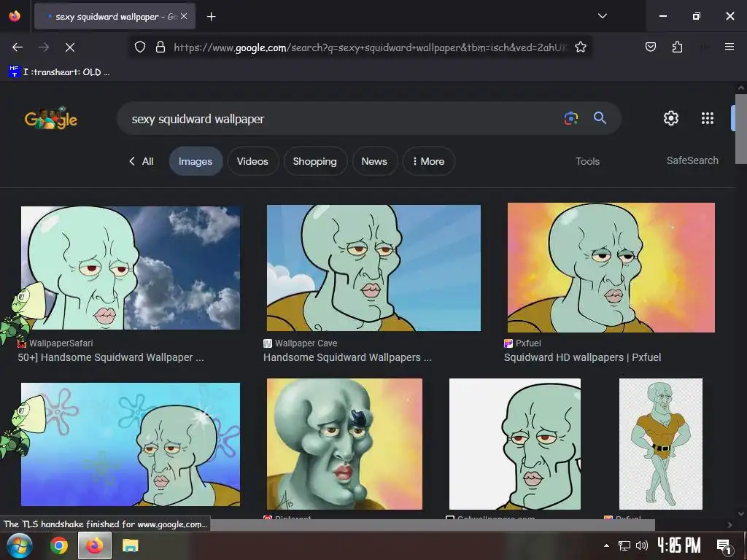This screenshot has height=560, width=747.
Task: Open the full-body muscular Squidward image
Action: point(660,444)
